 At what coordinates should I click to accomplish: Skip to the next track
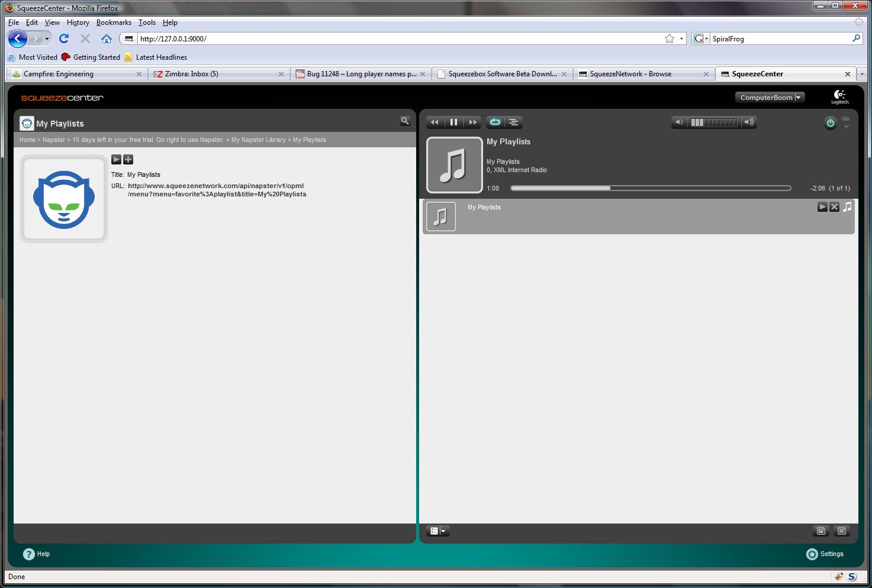[x=472, y=122]
